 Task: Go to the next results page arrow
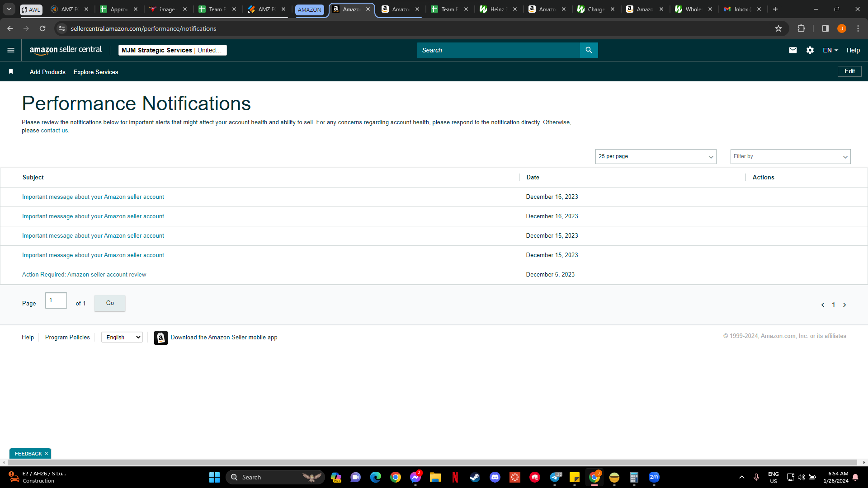(844, 305)
